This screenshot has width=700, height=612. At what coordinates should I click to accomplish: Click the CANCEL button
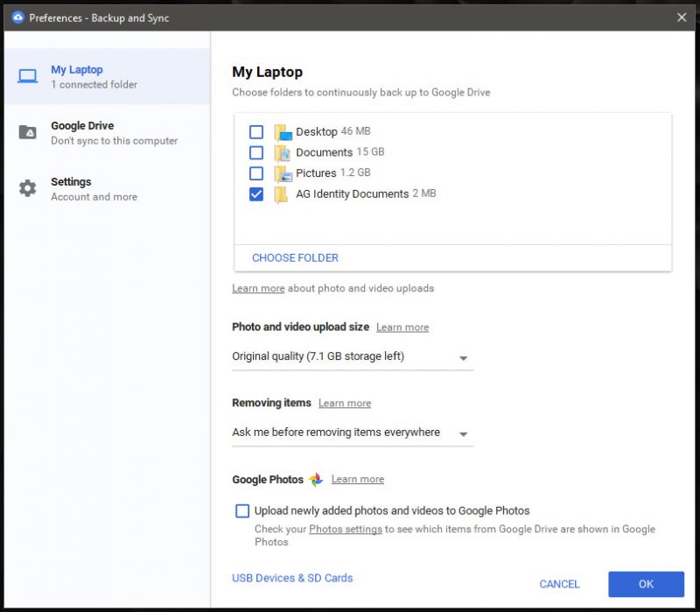coord(559,584)
